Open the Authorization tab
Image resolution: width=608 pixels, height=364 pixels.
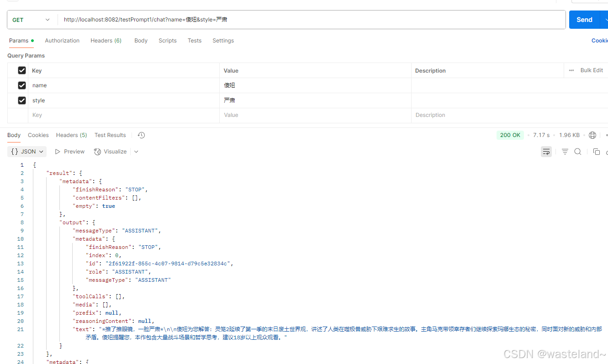(x=62, y=41)
